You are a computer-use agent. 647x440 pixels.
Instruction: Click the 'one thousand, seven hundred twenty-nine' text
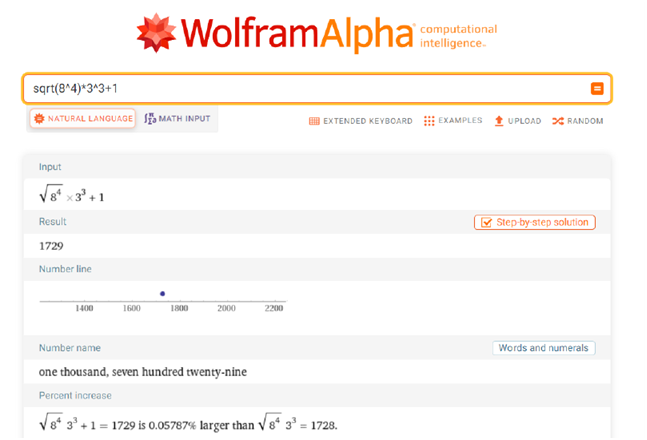coord(143,372)
